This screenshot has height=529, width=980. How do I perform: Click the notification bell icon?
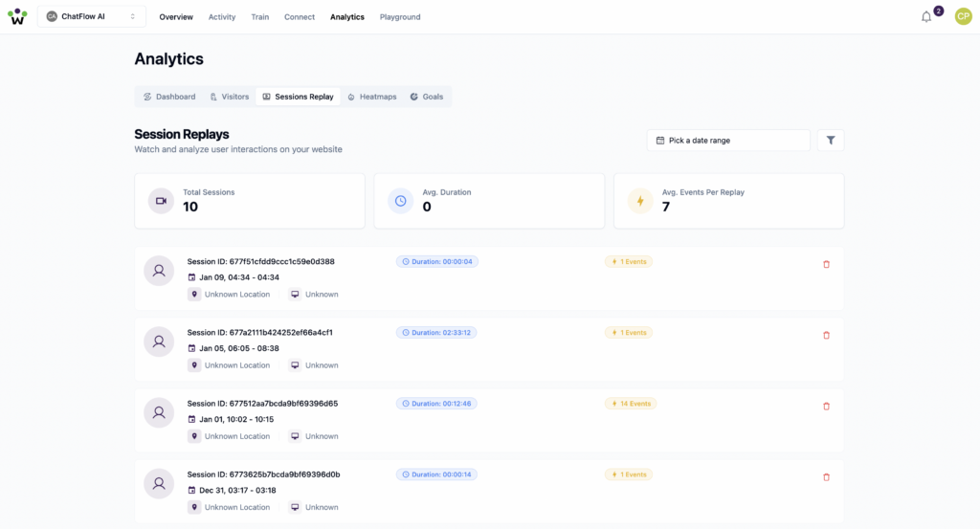[925, 17]
